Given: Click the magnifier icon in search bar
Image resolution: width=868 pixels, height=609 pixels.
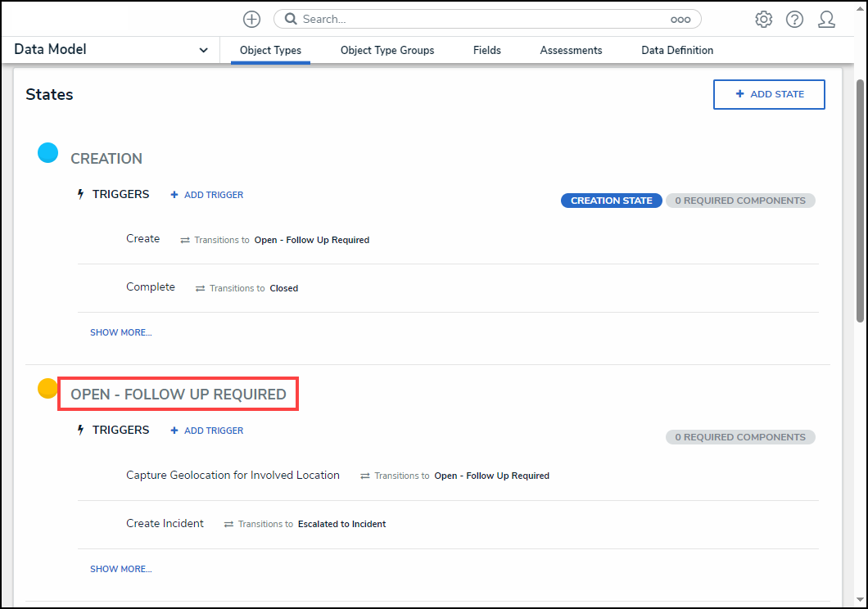Looking at the screenshot, I should tap(291, 19).
